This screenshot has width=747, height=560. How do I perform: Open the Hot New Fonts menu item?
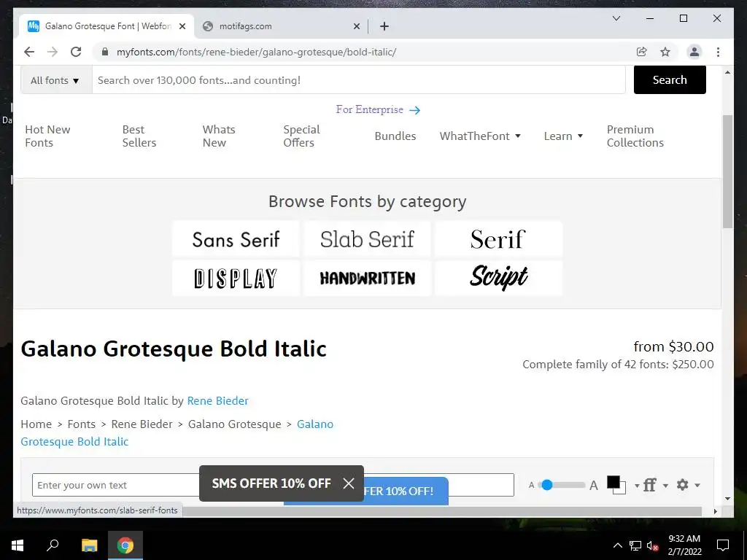[47, 136]
